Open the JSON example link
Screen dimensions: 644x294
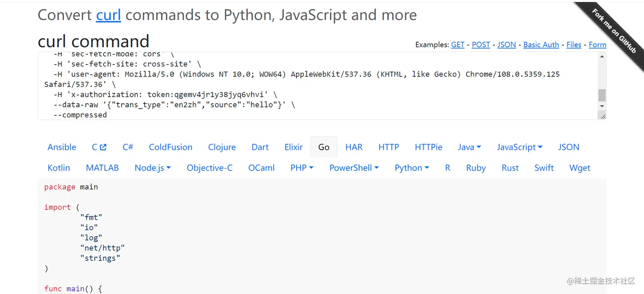[x=506, y=45]
